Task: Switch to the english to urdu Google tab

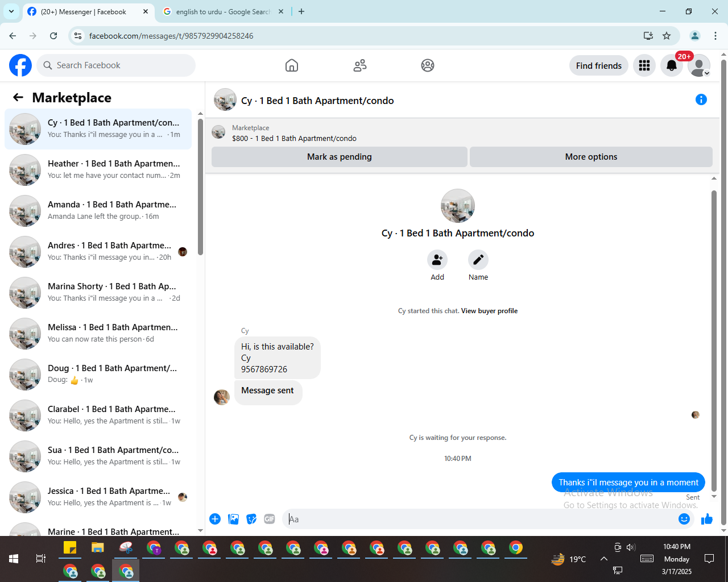Action: (x=224, y=11)
